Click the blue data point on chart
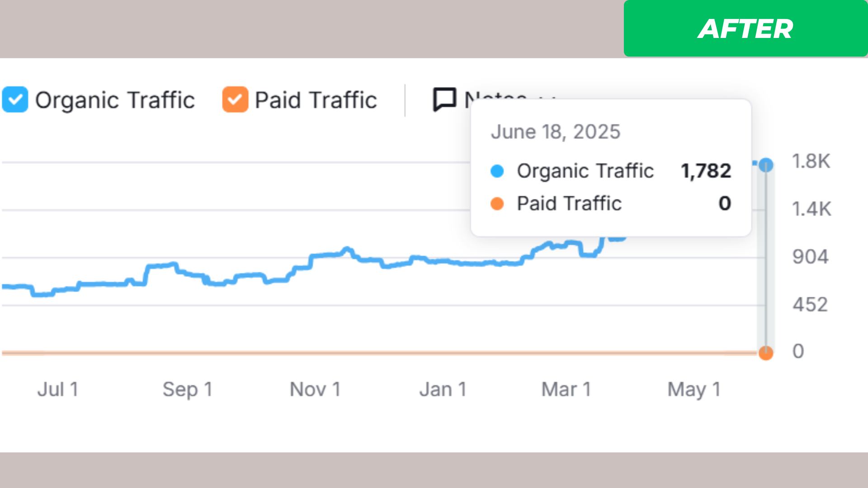The height and width of the screenshot is (488, 868). 766,165
